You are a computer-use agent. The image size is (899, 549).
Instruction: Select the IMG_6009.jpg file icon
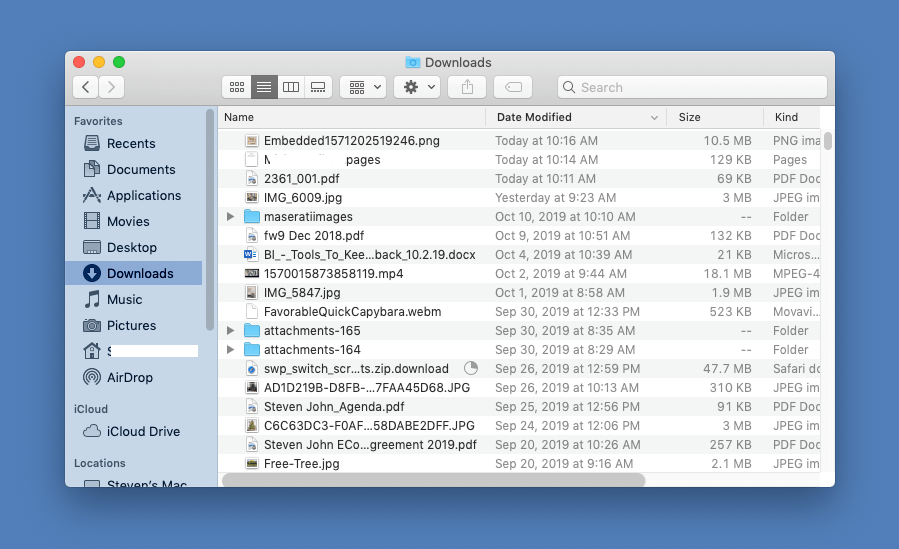tap(252, 198)
